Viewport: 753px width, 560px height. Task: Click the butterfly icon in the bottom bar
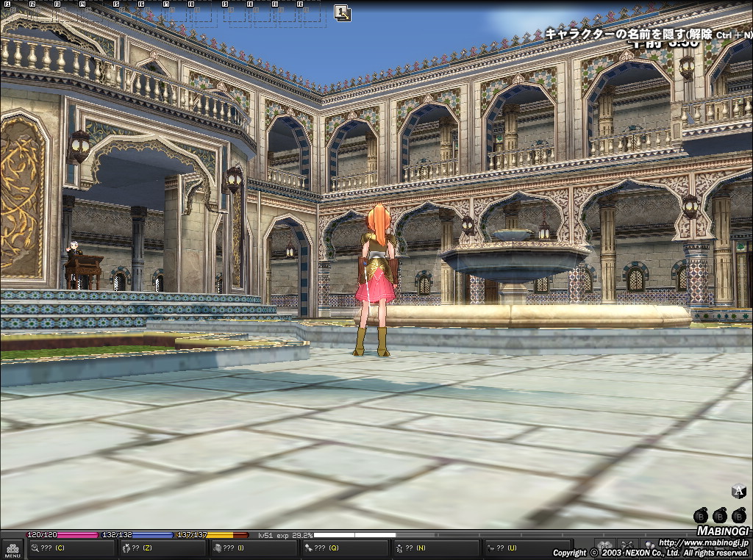point(605,546)
